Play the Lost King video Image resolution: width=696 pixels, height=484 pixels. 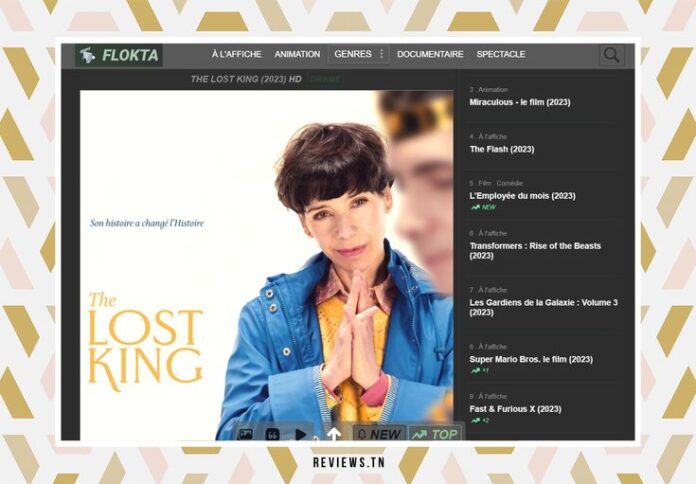click(x=301, y=434)
